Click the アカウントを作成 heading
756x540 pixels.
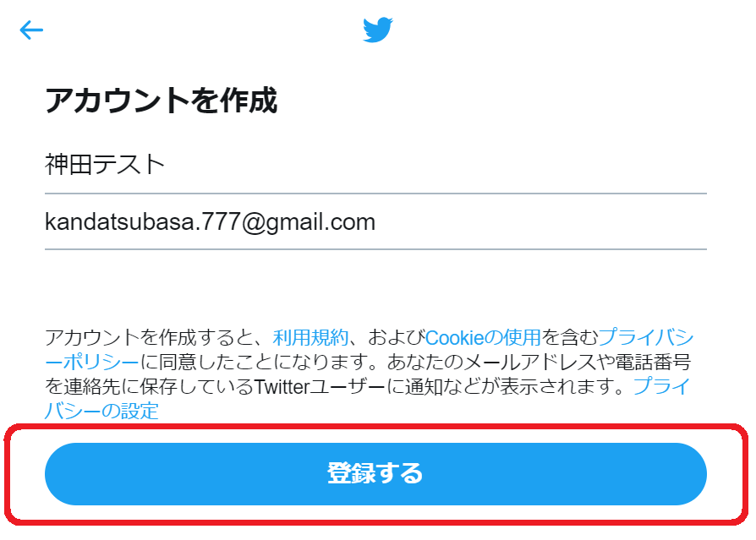[161, 101]
